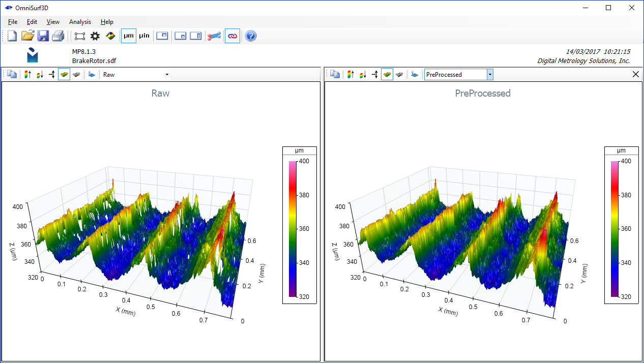Expand the right-panel dataset selector arrow
Image resolution: width=644 pixels, height=363 pixels.
[x=489, y=74]
